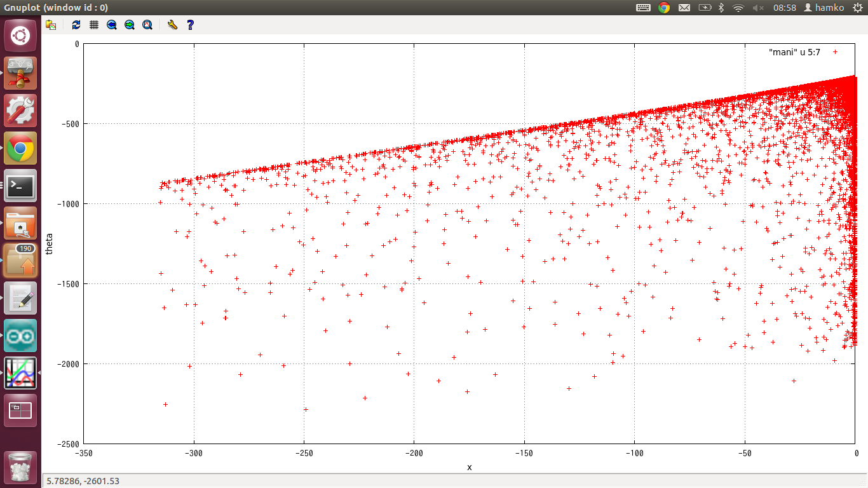This screenshot has height=488, width=868.
Task: Open the Ubuntu Dash home button
Action: coord(20,36)
